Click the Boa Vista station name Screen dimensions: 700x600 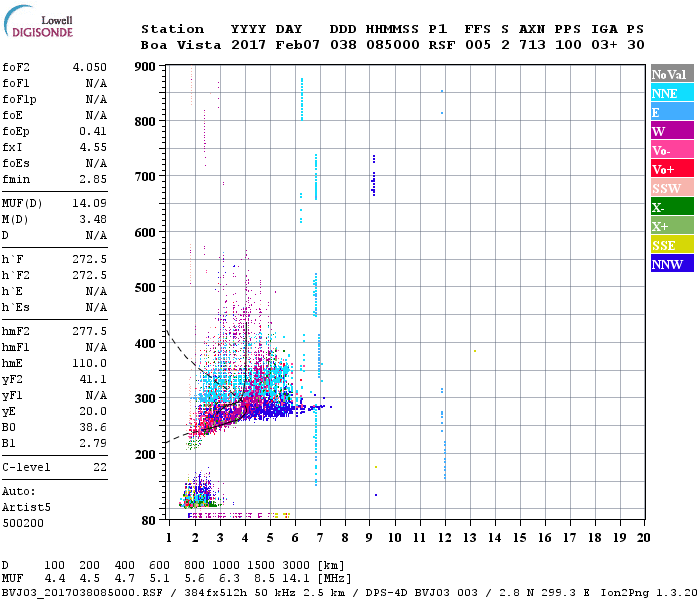tap(181, 45)
